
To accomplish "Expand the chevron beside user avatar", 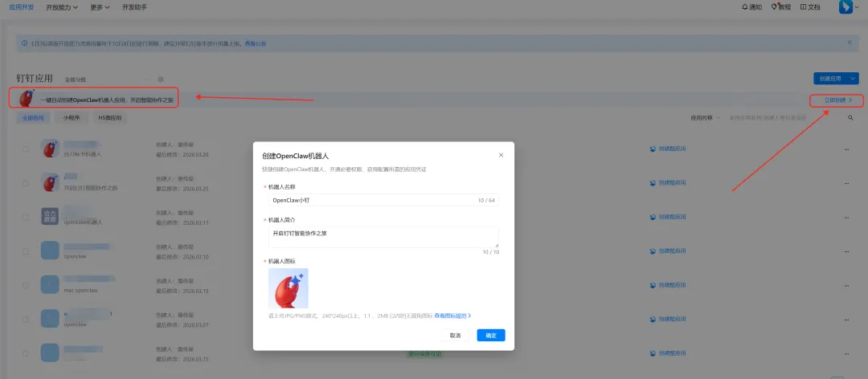I will 858,7.
